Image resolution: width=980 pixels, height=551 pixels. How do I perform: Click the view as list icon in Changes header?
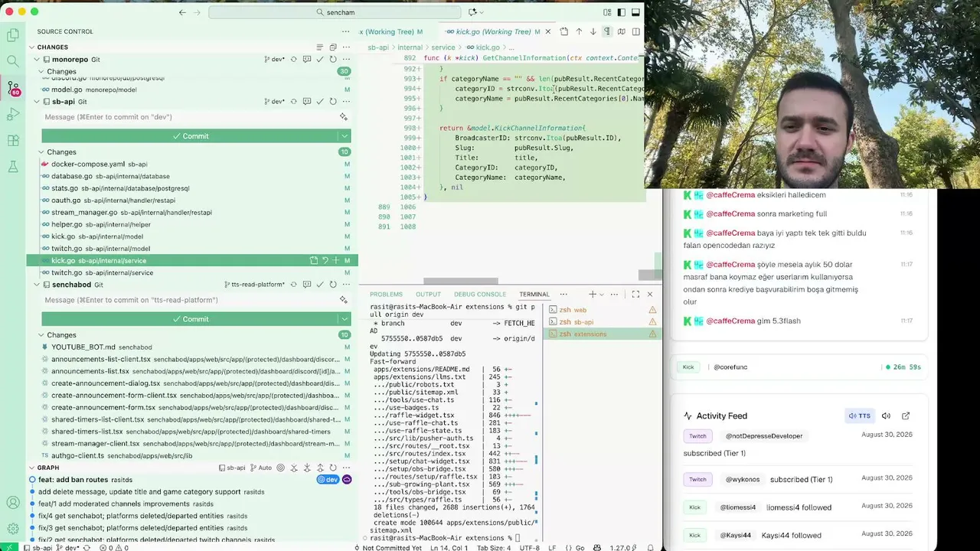click(x=321, y=47)
